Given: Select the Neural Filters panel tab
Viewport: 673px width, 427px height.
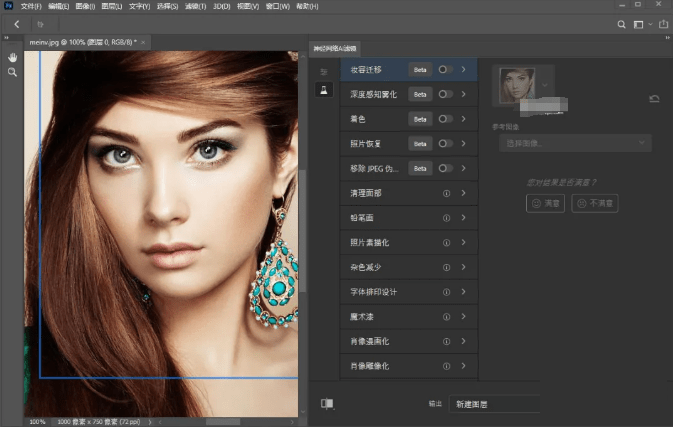Looking at the screenshot, I should click(335, 48).
